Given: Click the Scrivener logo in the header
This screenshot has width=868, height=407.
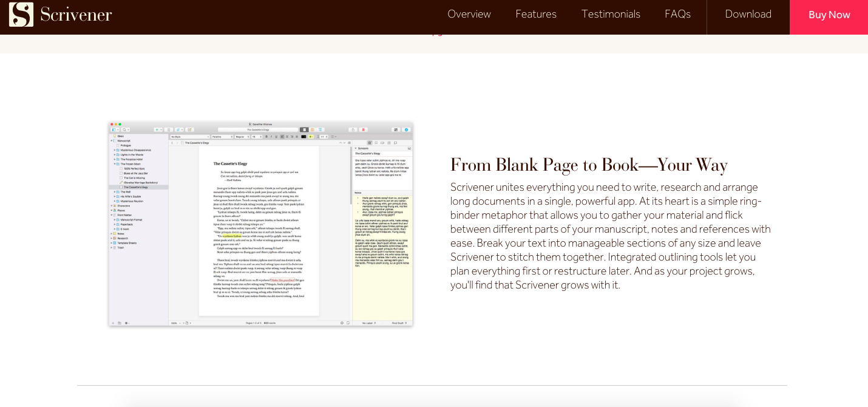Looking at the screenshot, I should pyautogui.click(x=61, y=15).
